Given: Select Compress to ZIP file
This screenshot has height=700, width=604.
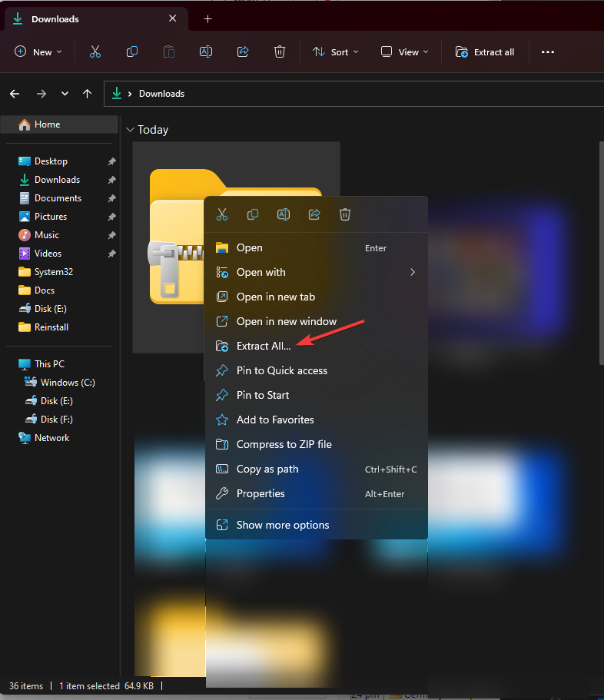Looking at the screenshot, I should tap(316, 444).
